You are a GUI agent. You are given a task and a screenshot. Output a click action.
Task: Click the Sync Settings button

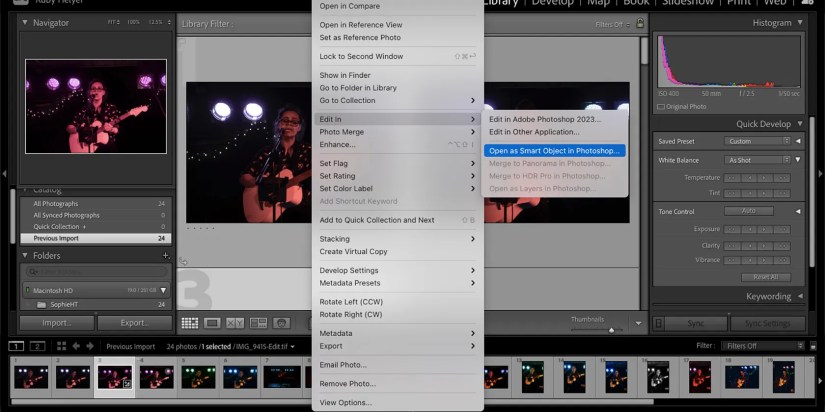tap(768, 323)
